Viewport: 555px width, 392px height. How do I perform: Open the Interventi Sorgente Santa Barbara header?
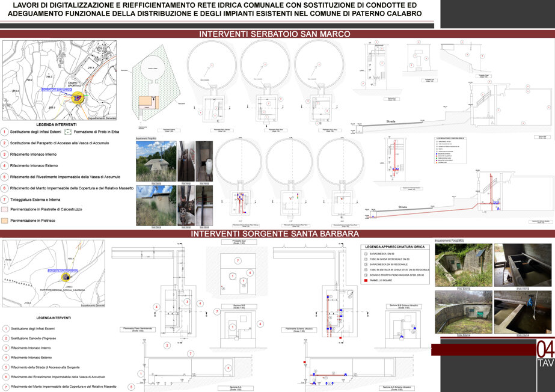pyautogui.click(x=275, y=233)
